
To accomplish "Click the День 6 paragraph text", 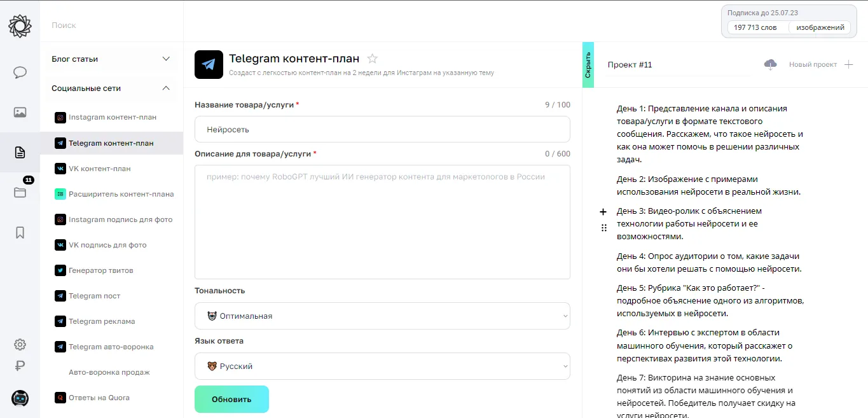I will point(706,345).
